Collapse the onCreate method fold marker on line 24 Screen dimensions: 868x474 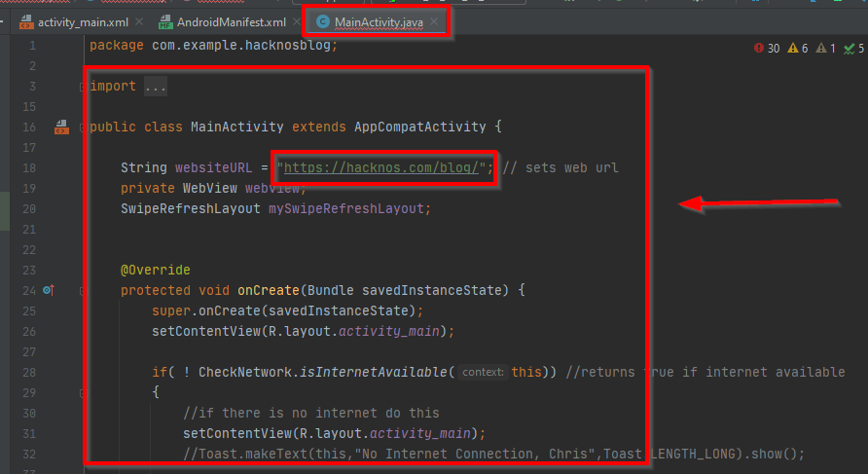(x=82, y=291)
